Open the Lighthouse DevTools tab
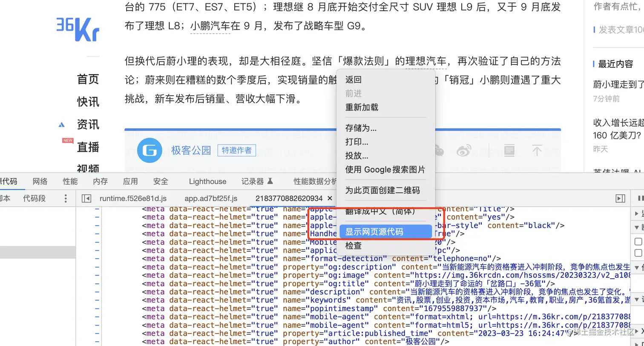 (208, 181)
